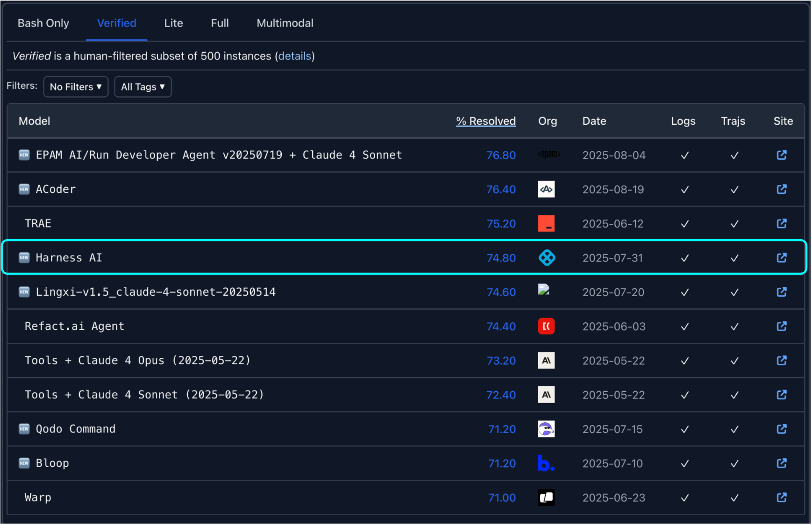Screen dimensions: 812x525
Task: Select the 'Warp' model name
Action: tap(38, 497)
